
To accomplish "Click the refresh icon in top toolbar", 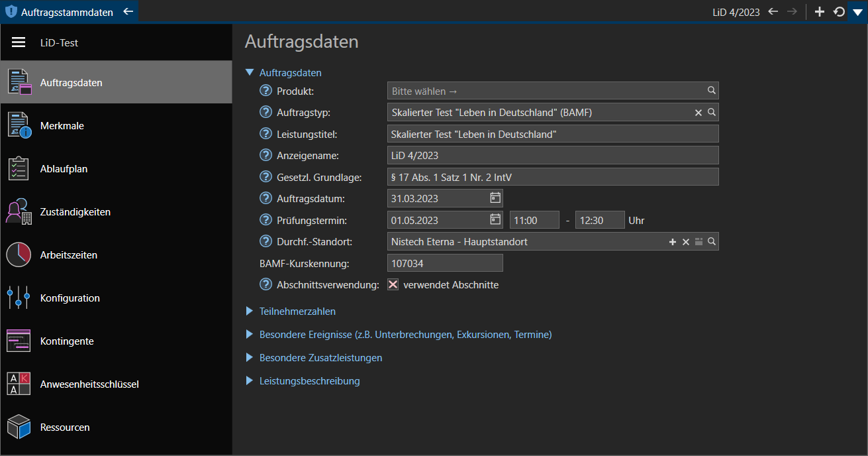I will coord(838,11).
